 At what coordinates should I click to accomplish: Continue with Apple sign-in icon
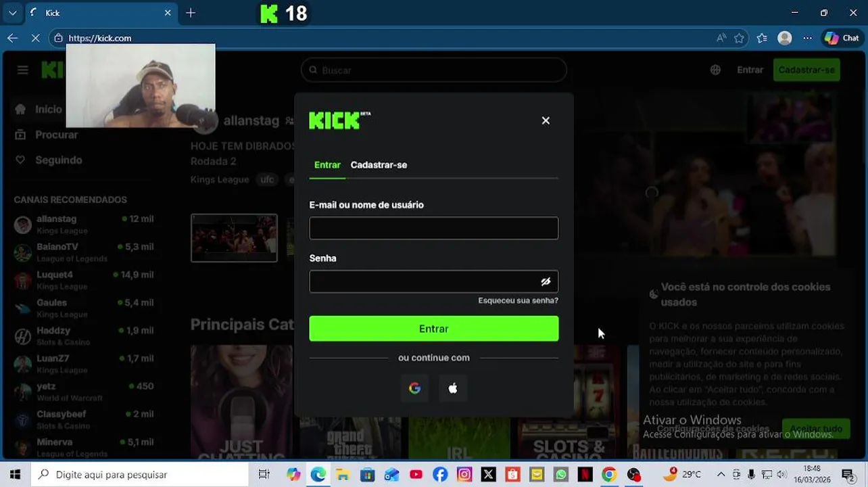[453, 388]
